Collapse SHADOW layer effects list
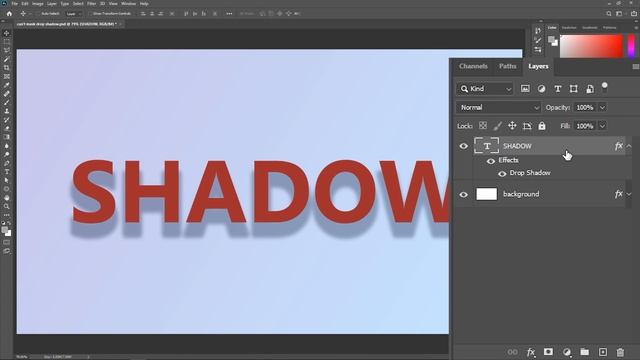640x360 pixels. click(x=629, y=146)
